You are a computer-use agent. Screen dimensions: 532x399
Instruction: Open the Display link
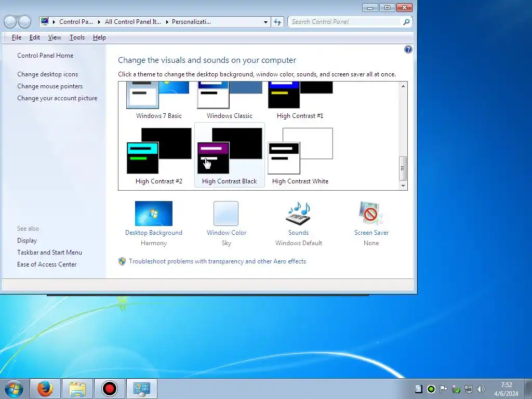click(27, 241)
